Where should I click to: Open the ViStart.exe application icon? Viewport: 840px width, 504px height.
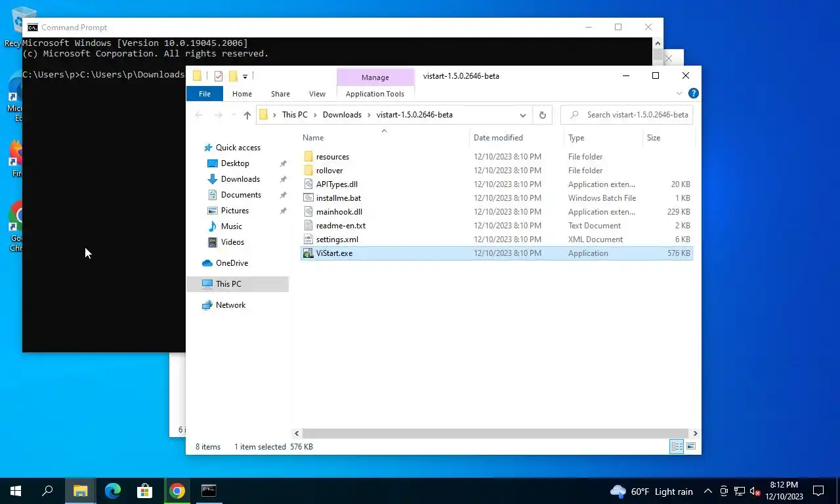click(x=308, y=253)
